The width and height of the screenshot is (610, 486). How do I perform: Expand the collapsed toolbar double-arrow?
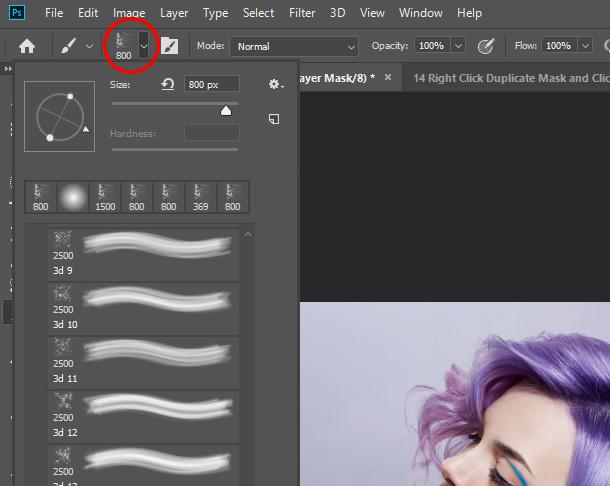(x=8, y=69)
